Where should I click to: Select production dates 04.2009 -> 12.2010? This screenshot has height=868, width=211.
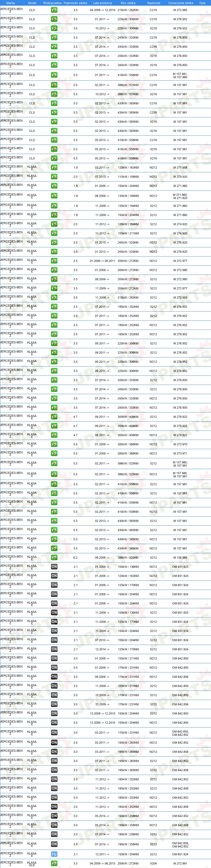(x=103, y=10)
